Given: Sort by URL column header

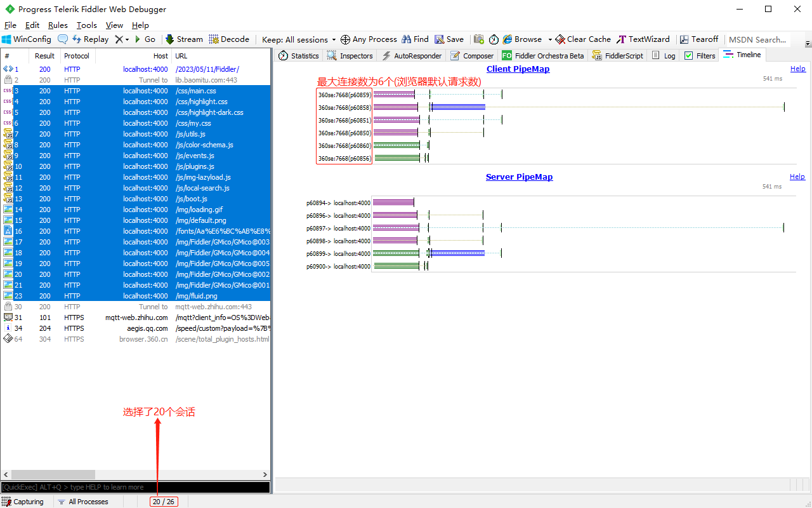Looking at the screenshot, I should (x=221, y=56).
